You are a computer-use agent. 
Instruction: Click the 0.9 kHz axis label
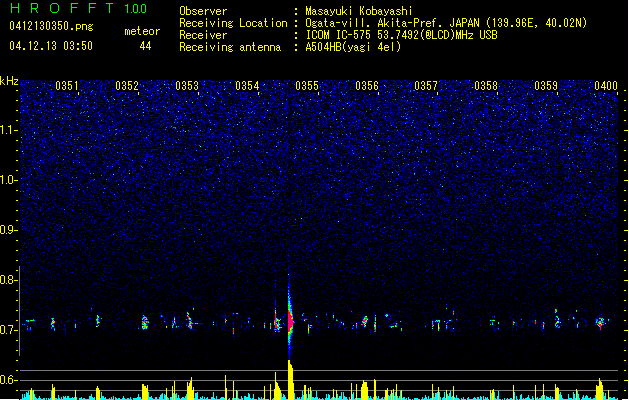(8, 230)
